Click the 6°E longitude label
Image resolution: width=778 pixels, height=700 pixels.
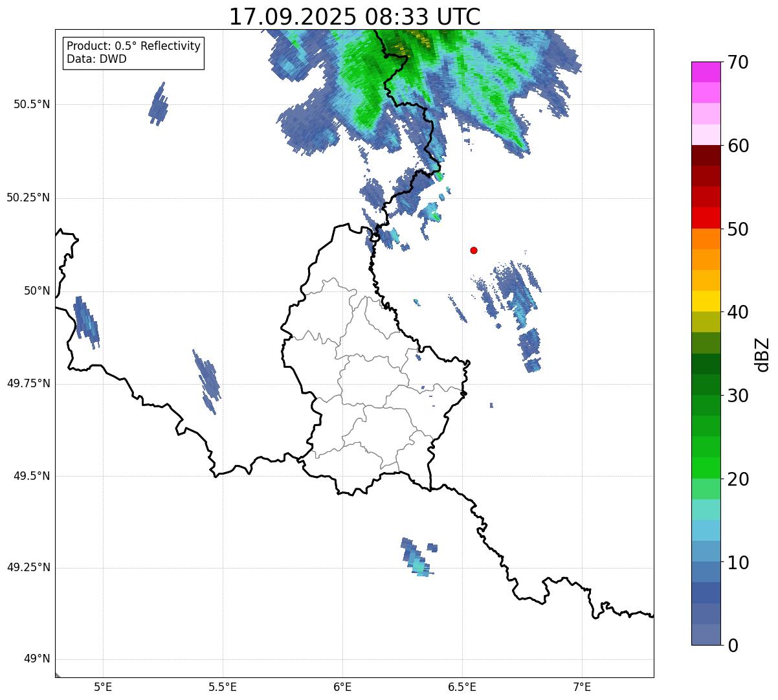click(x=342, y=687)
